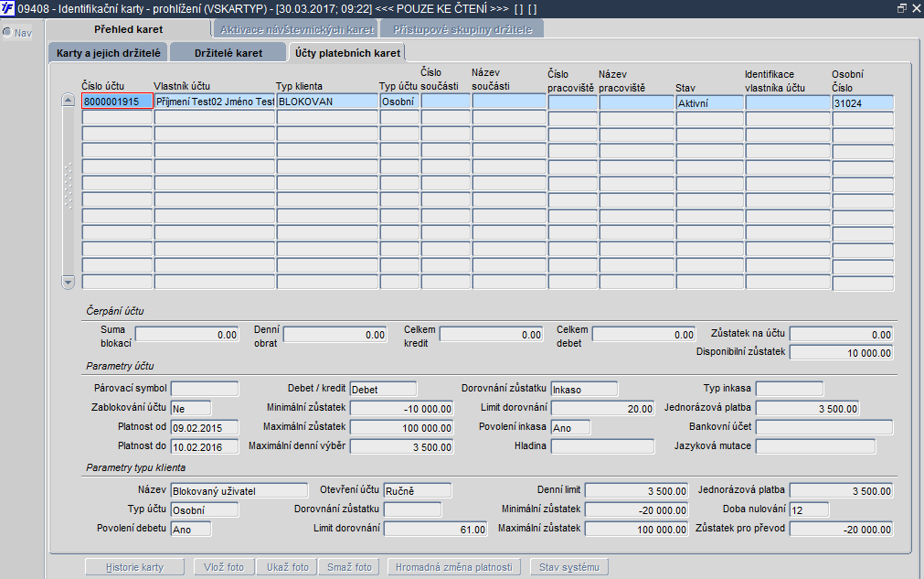This screenshot has height=579, width=924.
Task: Open the Přehled karet top tab
Action: pyautogui.click(x=129, y=29)
